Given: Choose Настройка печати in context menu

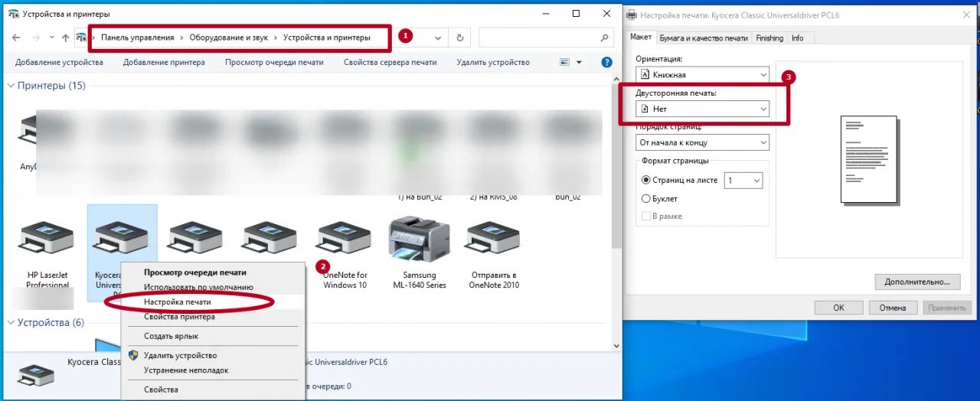Looking at the screenshot, I should pyautogui.click(x=214, y=302).
